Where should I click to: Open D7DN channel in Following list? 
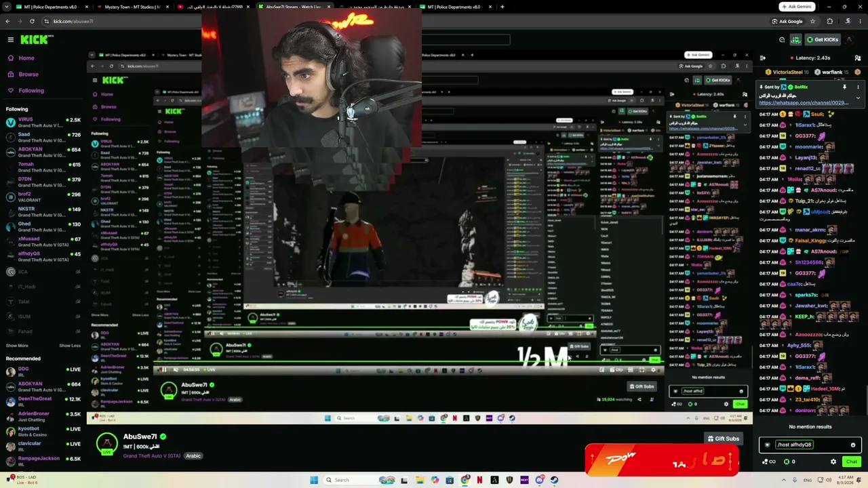tap(43, 182)
